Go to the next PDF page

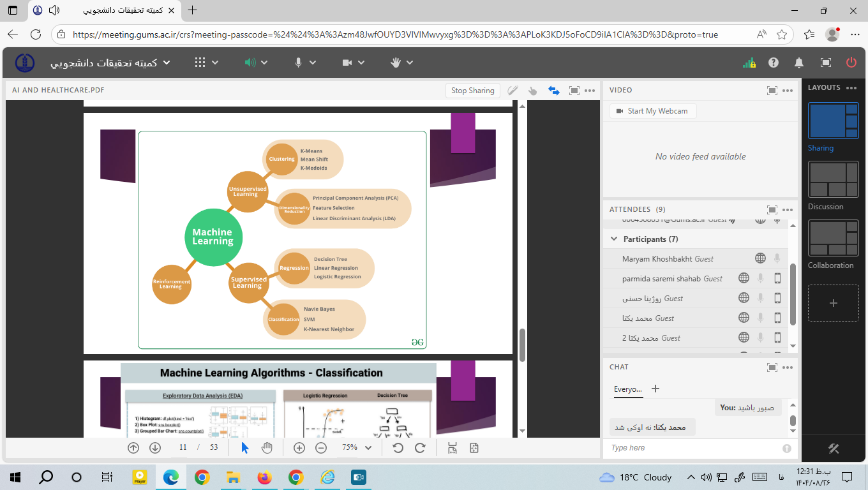click(154, 448)
